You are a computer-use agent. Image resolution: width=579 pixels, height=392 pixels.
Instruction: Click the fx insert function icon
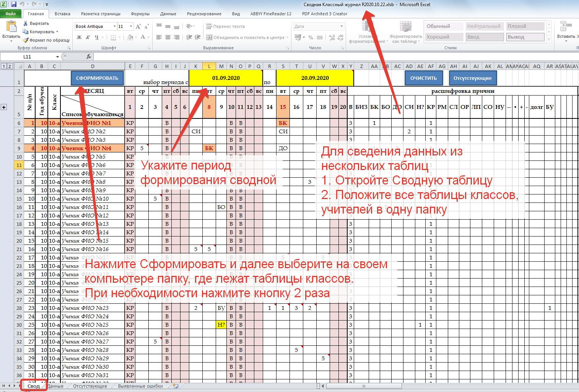89,57
